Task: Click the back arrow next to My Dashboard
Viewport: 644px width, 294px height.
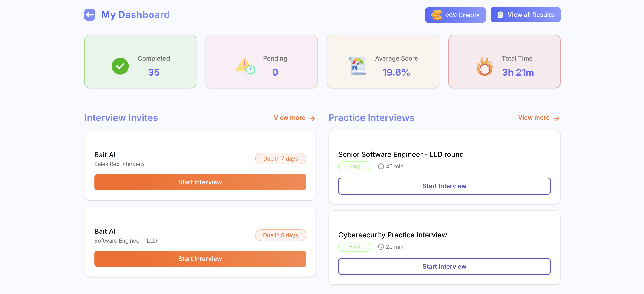Action: (90, 15)
